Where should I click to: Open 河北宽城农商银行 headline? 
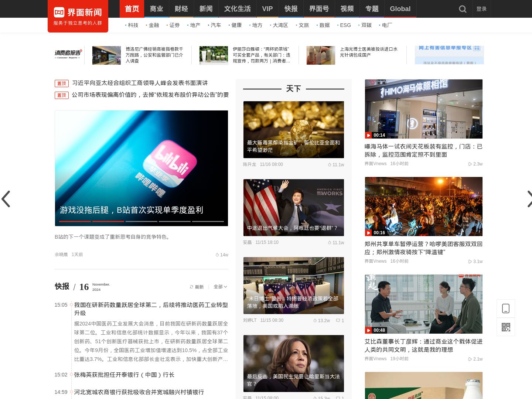(x=139, y=392)
